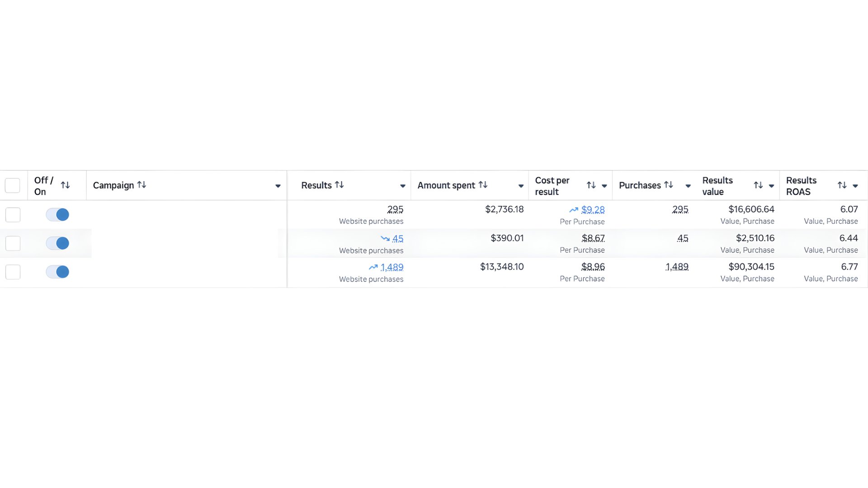The width and height of the screenshot is (868, 488).
Task: Sort rows by Off/On status
Action: click(x=65, y=185)
